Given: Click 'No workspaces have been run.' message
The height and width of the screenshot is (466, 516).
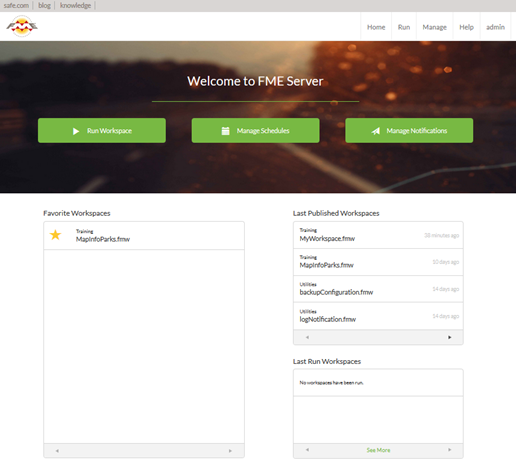Looking at the screenshot, I should pos(331,383).
